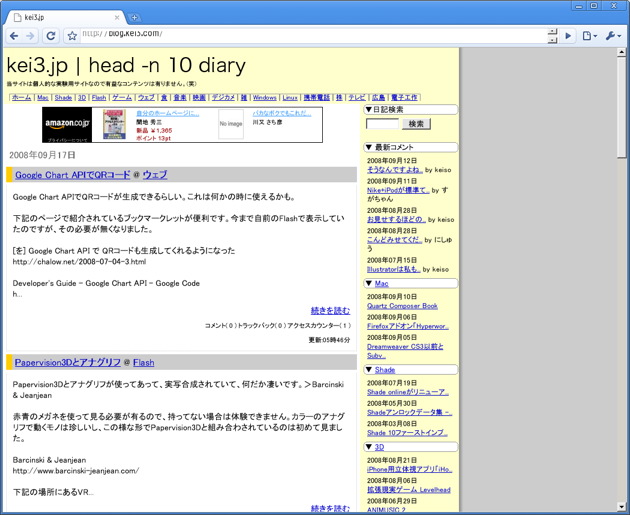The image size is (630, 515).
Task: Open a new tab with the plus button
Action: click(x=135, y=17)
